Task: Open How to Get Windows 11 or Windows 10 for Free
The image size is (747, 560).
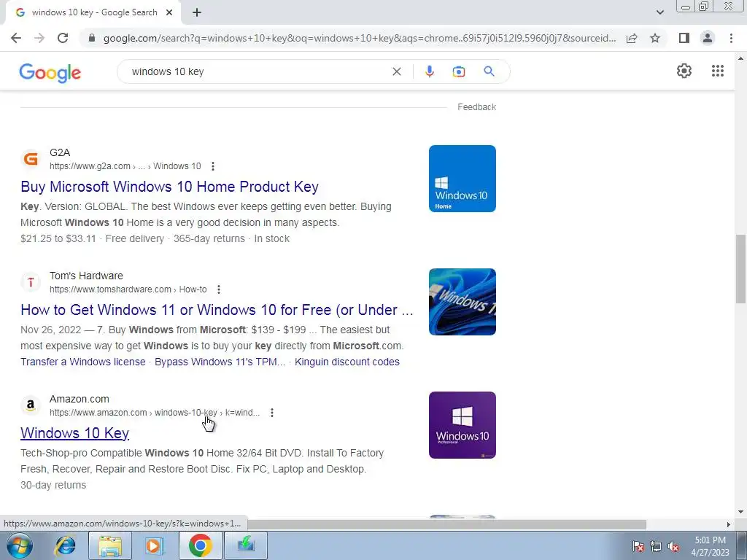Action: [x=217, y=310]
